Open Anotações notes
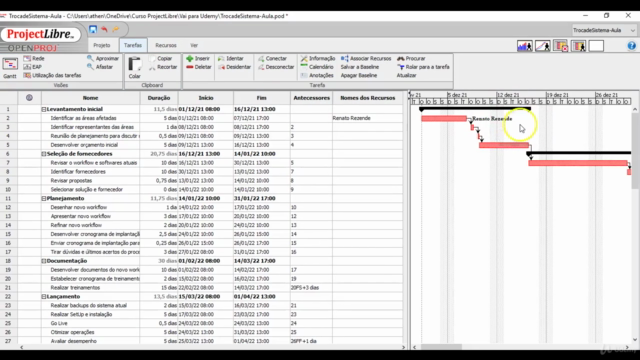Screen dimensions: 640x360 [x=316, y=76]
